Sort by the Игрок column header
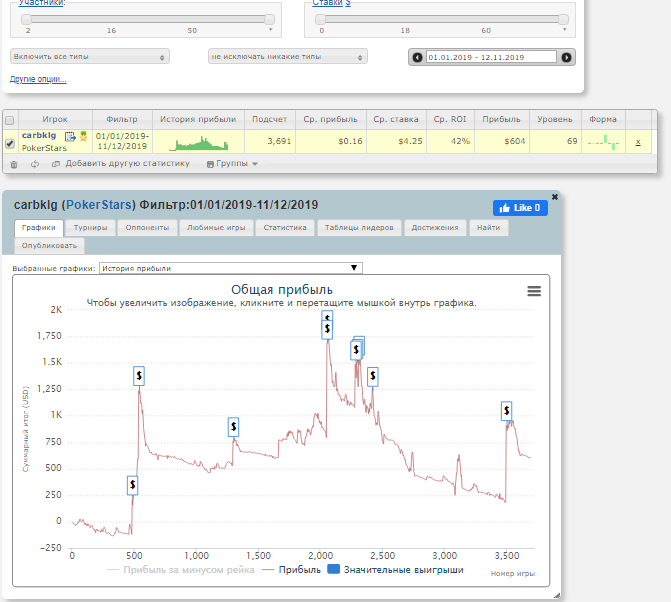Screen dimensions: 671x602 pos(55,119)
